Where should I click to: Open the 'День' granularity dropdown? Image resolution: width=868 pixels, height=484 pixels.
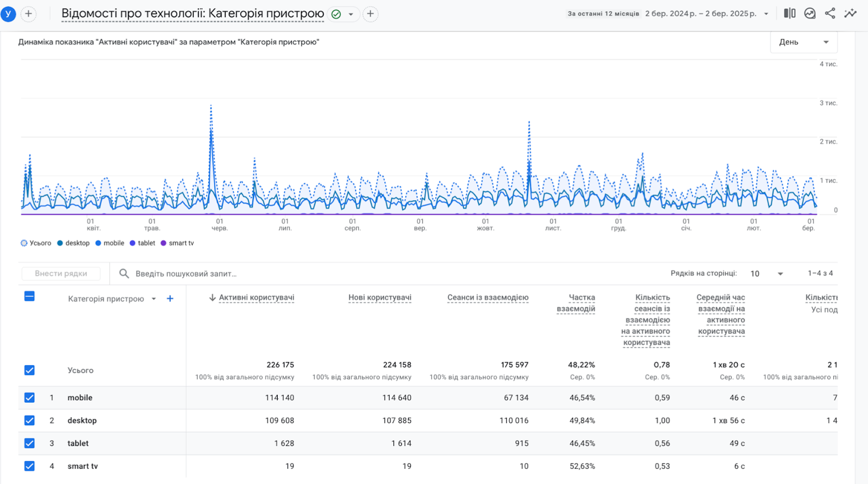tap(803, 42)
